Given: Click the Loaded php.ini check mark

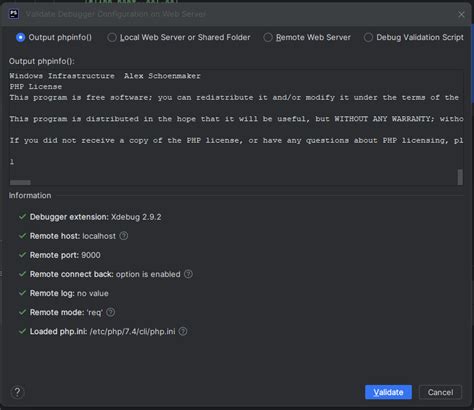Looking at the screenshot, I should click(22, 331).
